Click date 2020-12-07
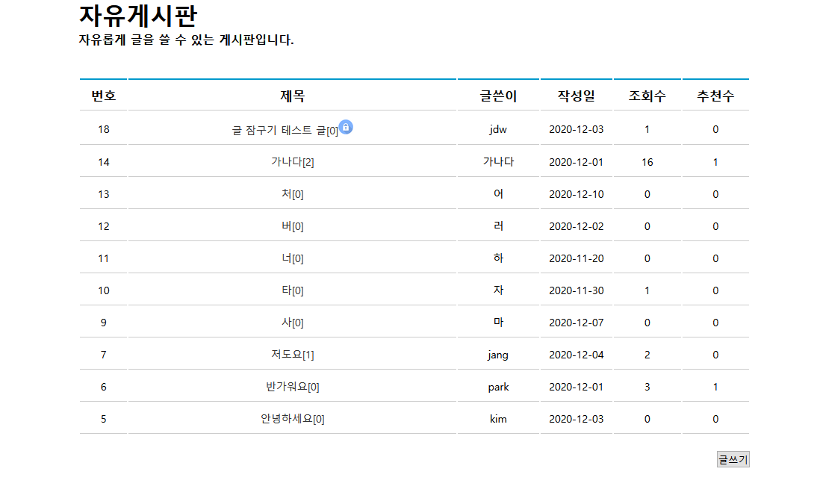The image size is (814, 504). coord(577,323)
